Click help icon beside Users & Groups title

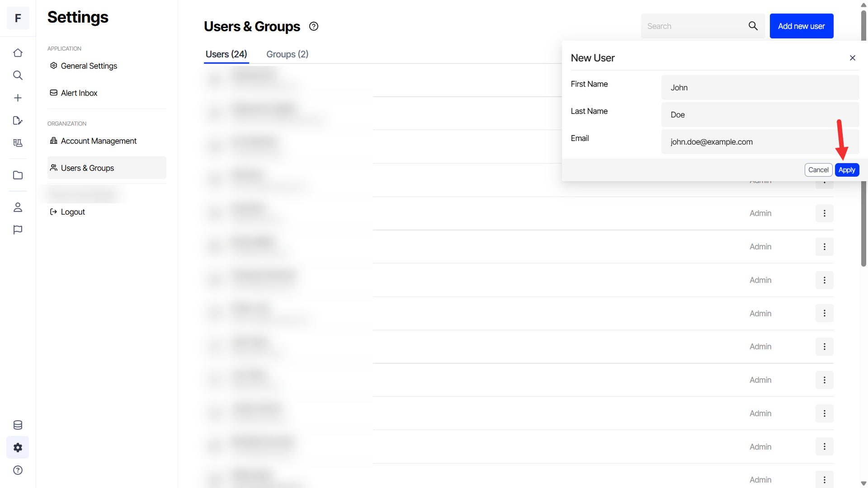(x=314, y=26)
